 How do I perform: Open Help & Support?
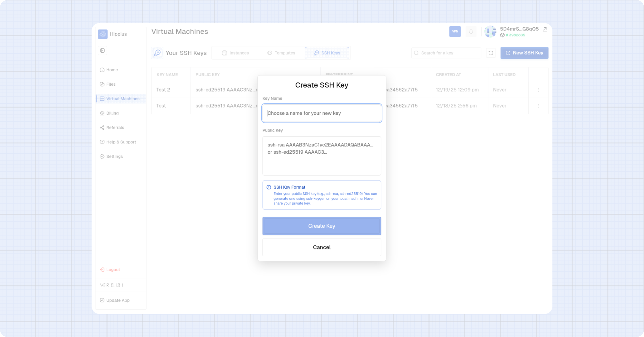(x=121, y=142)
